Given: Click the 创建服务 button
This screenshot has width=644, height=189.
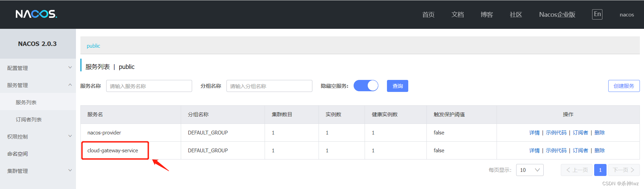Looking at the screenshot, I should (x=624, y=86).
